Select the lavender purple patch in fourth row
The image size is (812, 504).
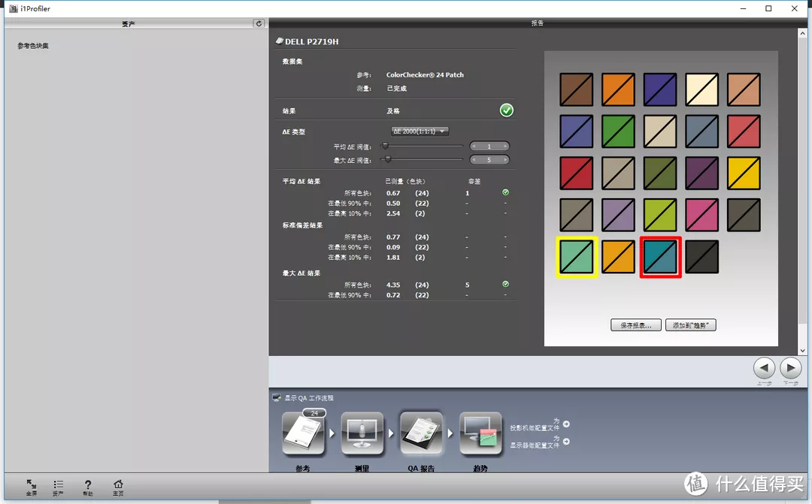point(618,215)
